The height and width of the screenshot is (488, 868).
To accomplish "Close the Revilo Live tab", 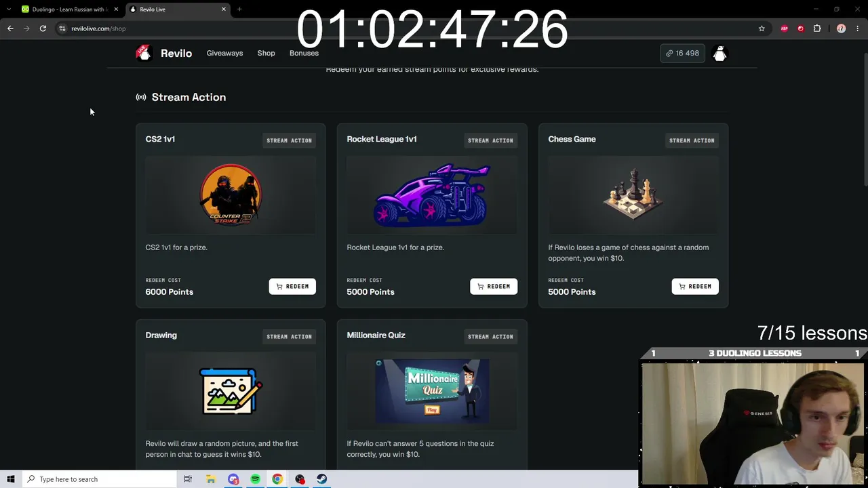I will 224,9.
